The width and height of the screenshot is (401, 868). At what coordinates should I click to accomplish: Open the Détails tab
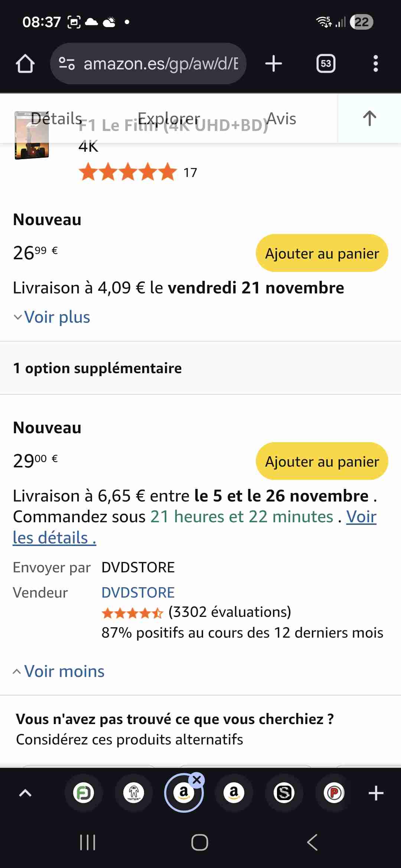(56, 119)
